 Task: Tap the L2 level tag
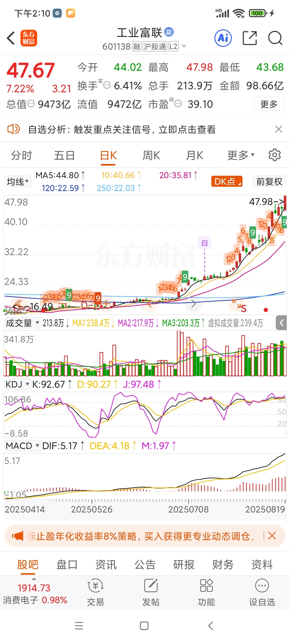pos(173,46)
